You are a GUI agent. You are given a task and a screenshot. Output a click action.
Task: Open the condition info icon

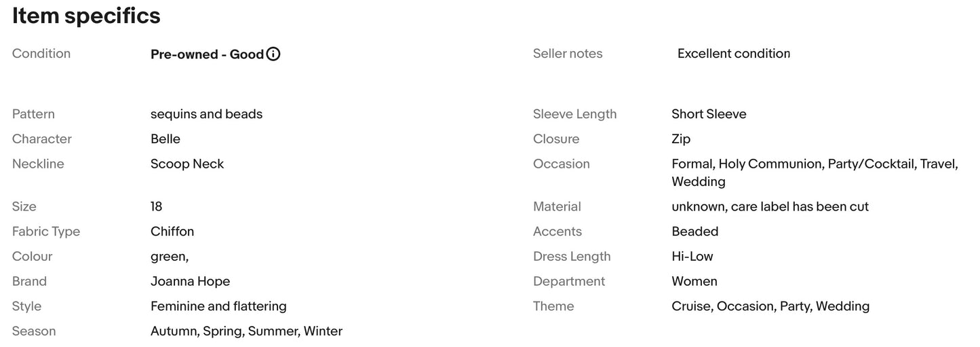click(273, 54)
